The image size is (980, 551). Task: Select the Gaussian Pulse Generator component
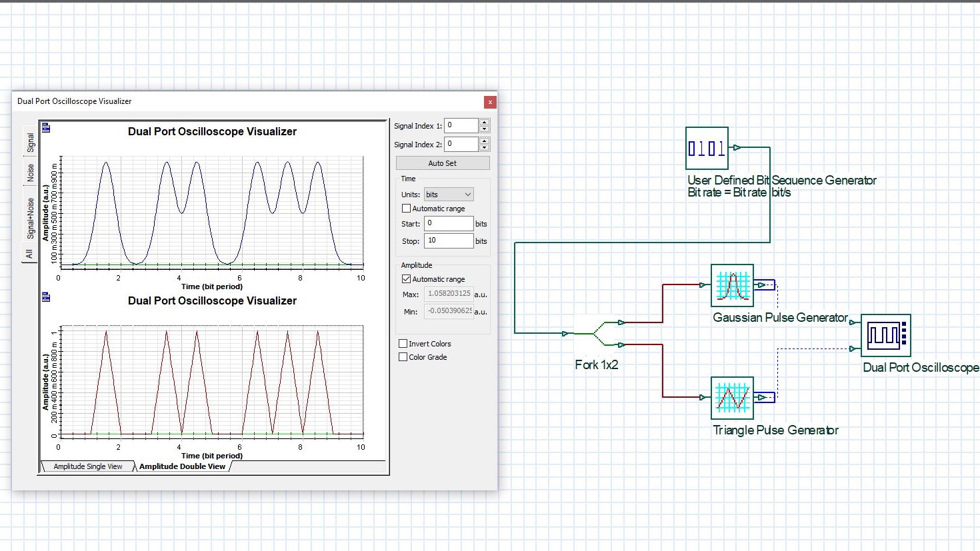(732, 285)
